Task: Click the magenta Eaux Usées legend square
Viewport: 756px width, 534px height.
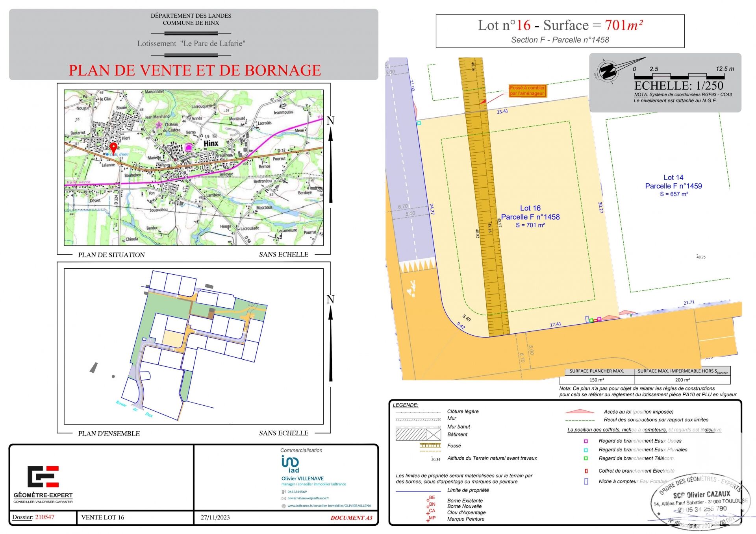Action: click(586, 441)
